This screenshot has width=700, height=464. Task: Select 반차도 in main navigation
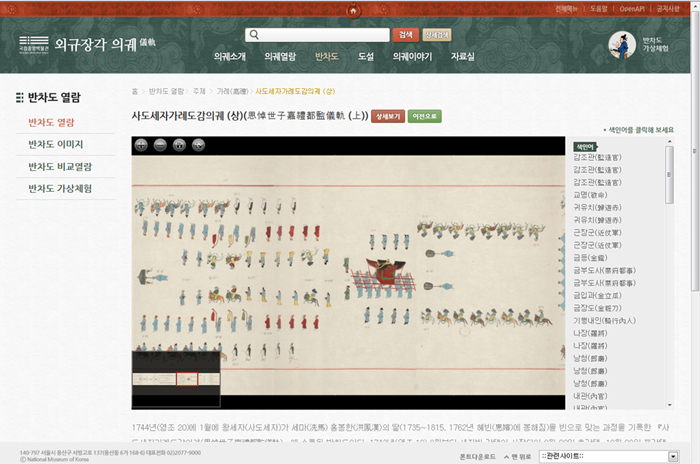327,57
